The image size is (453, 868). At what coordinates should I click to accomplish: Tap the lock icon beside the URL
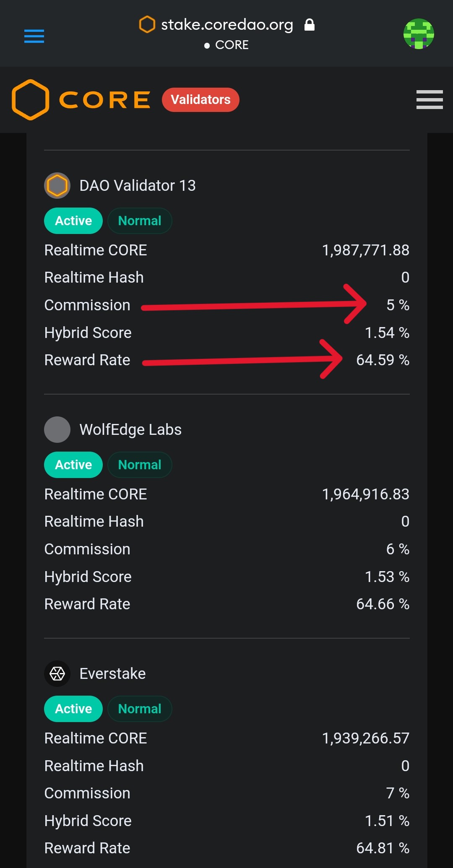click(x=310, y=25)
